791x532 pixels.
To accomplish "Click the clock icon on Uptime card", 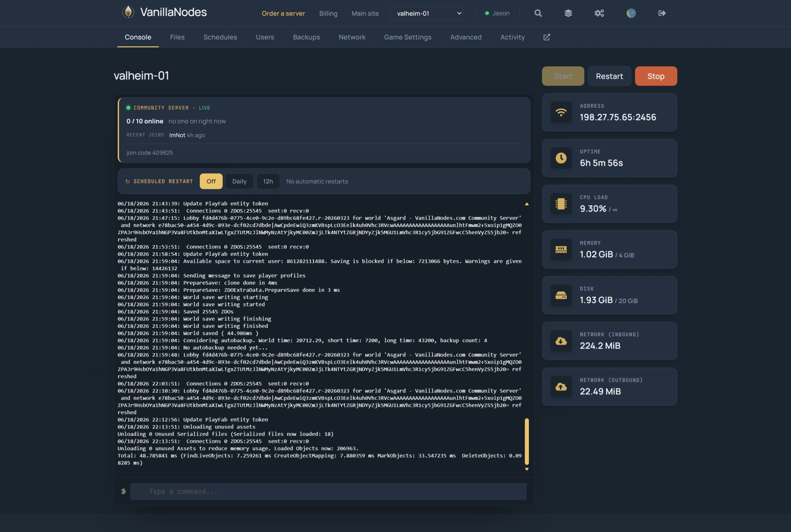I will coord(561,158).
